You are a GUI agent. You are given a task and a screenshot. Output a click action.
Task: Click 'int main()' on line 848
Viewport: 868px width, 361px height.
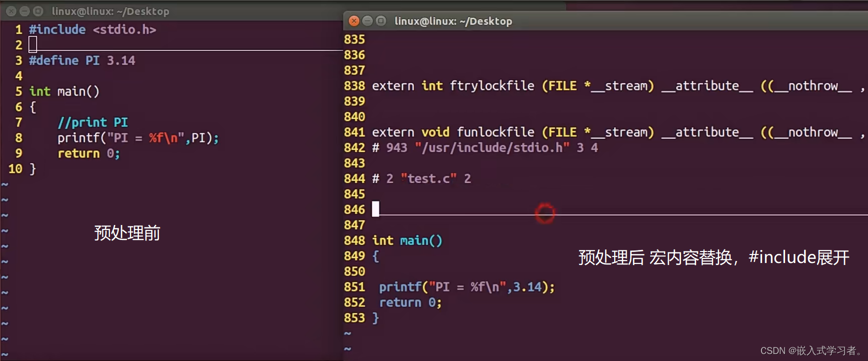pos(407,240)
